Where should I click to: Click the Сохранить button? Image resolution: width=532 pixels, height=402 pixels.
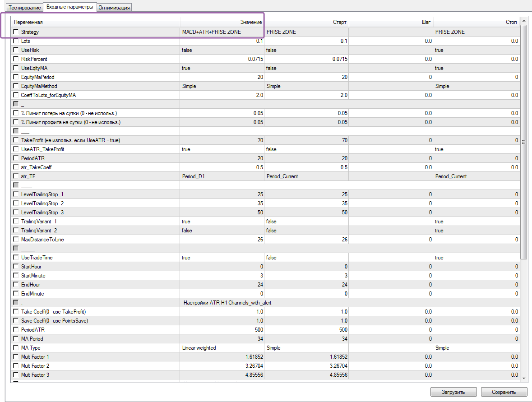(504, 392)
